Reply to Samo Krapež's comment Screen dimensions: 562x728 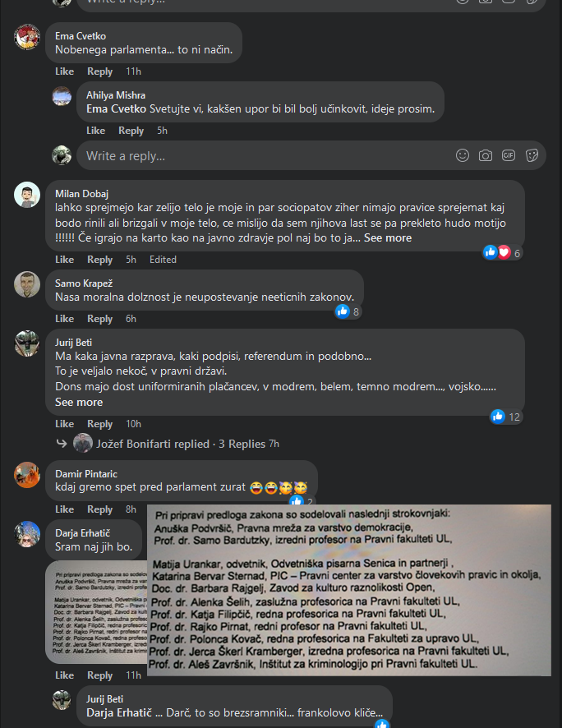(x=99, y=319)
